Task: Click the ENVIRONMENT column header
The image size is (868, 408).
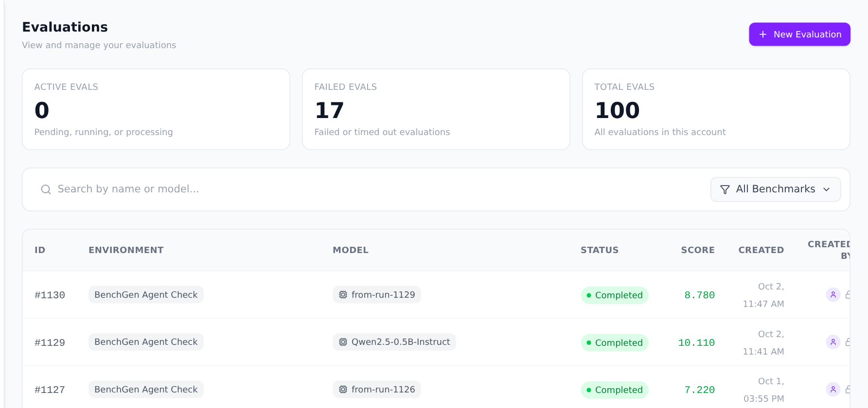Action: coord(126,250)
